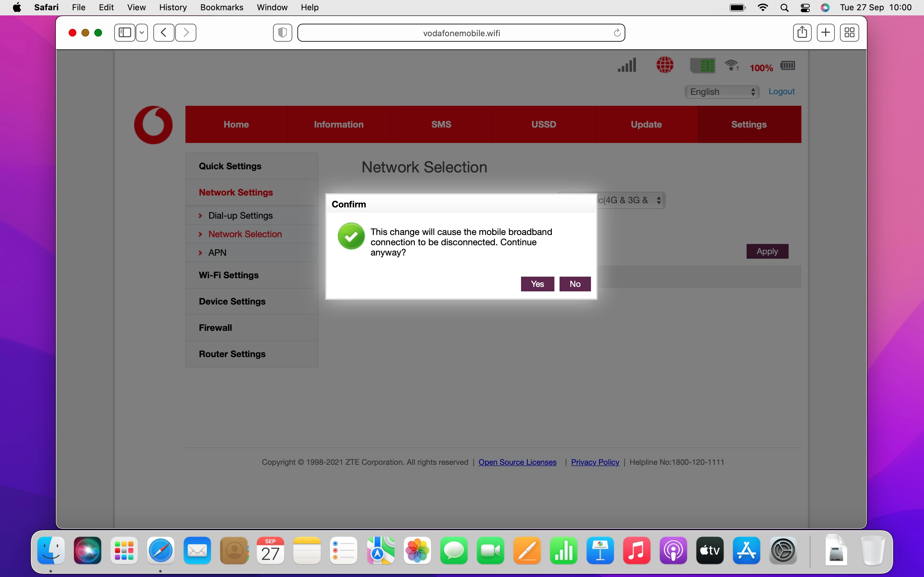
Task: Click the signal strength bars icon
Action: point(627,65)
